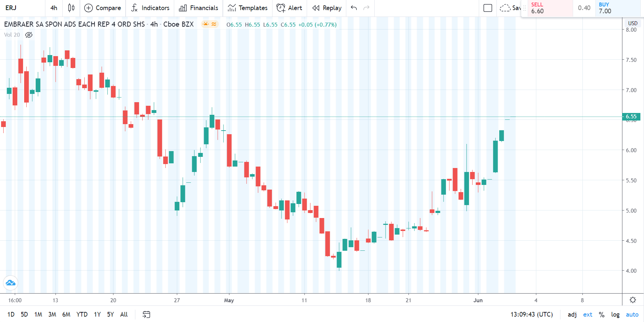Open the candlestick chart style dropdown
Screen dimensions: 644x322
point(71,8)
